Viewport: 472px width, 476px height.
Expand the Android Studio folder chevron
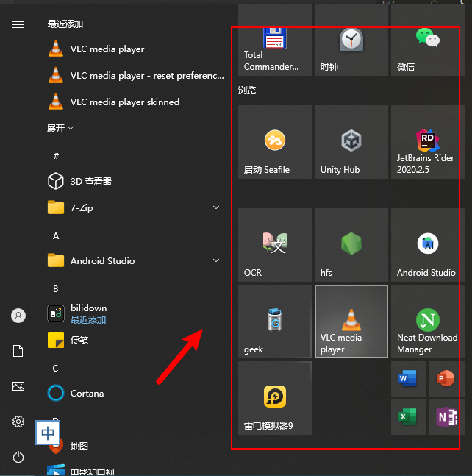tap(216, 260)
